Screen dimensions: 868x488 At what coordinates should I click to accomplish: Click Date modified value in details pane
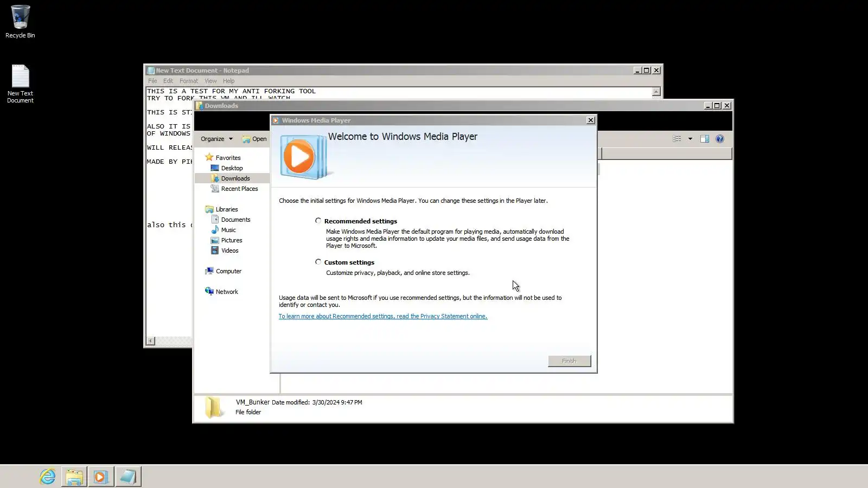337,402
